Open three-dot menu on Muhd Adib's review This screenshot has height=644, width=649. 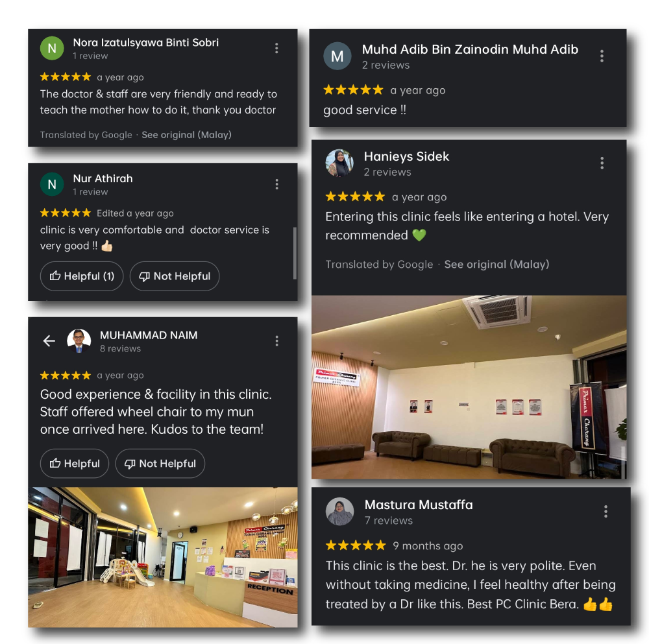coord(602,56)
